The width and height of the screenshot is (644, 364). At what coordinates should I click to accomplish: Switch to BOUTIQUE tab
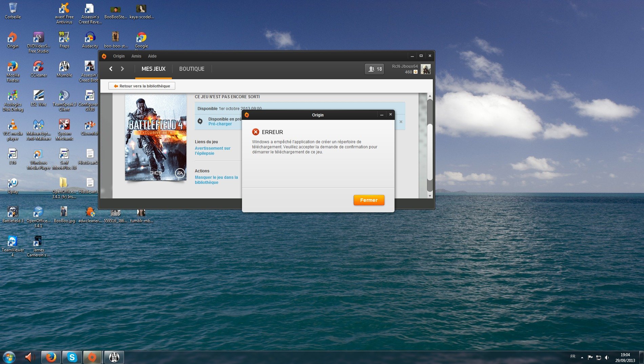192,69
